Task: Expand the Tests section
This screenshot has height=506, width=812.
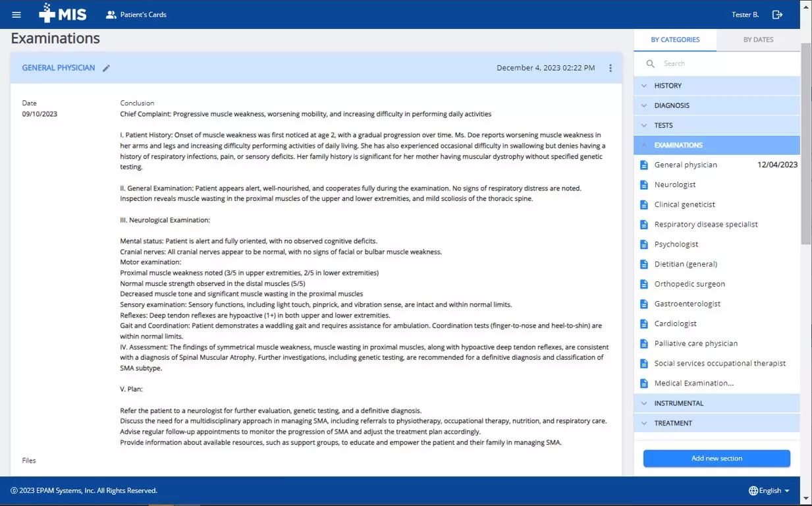Action: pyautogui.click(x=717, y=125)
